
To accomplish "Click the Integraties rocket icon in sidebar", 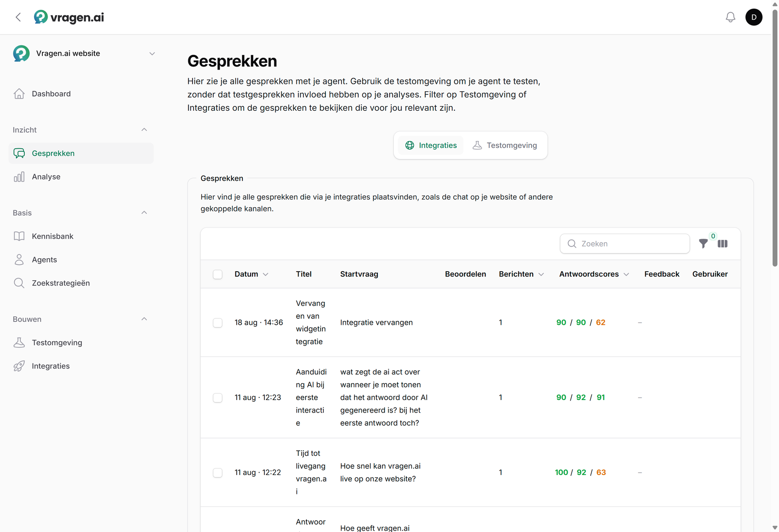I will coord(19,366).
